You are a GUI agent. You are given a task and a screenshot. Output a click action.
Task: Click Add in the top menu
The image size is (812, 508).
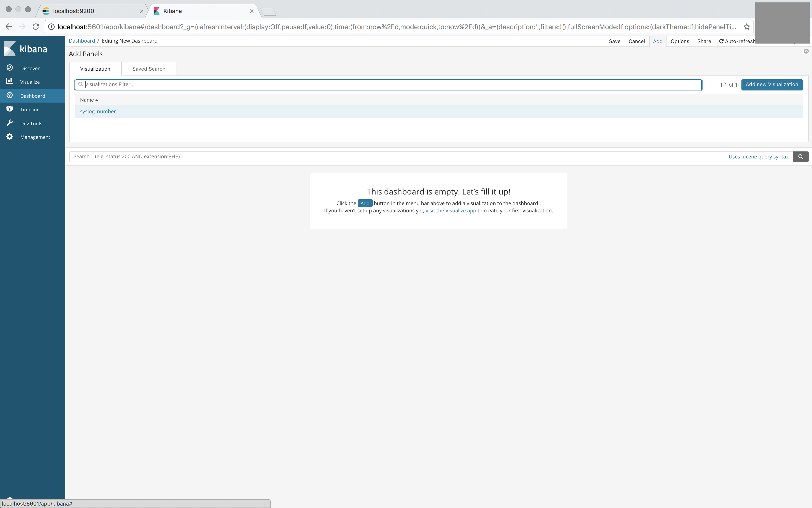click(x=658, y=41)
